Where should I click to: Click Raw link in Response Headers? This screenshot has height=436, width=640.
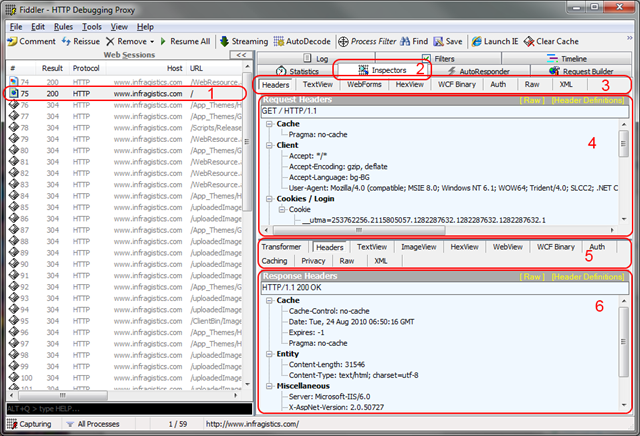tap(532, 277)
